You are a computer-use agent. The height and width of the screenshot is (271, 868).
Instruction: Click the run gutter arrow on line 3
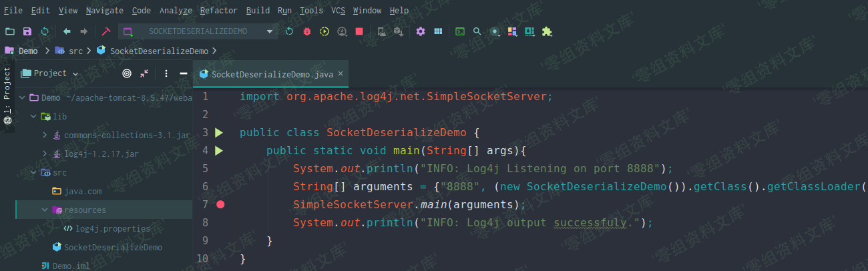click(219, 133)
